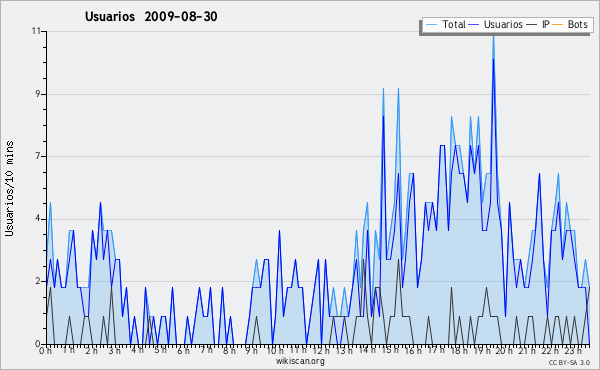Select the 'Total' legend entry
Viewport: 600px width, 370px height.
click(445, 24)
